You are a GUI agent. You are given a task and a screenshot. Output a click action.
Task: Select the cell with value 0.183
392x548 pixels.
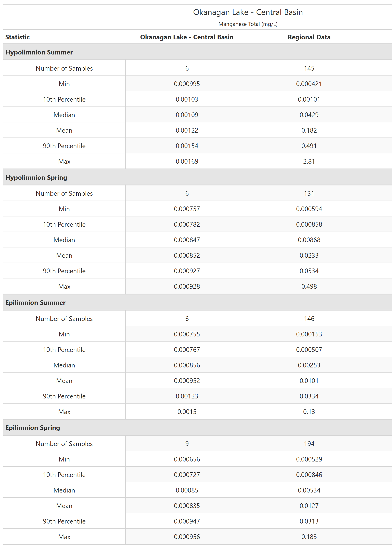[309, 537]
